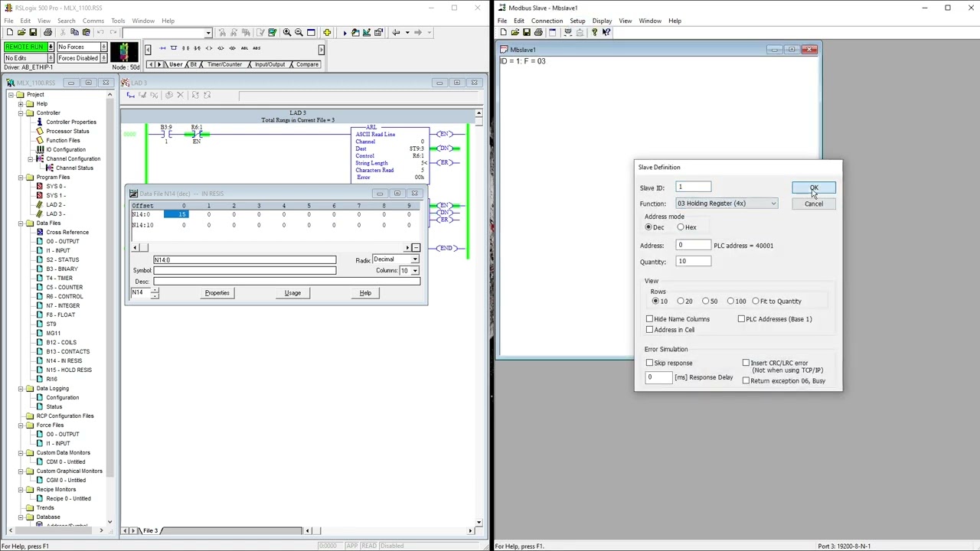The image size is (980, 551).
Task: Click the Usage button in data file window
Action: tap(292, 293)
